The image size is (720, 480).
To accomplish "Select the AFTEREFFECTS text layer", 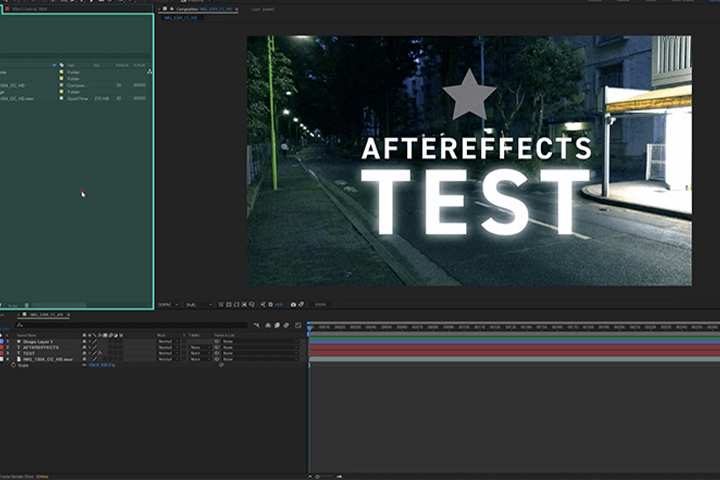I will coord(41,348).
